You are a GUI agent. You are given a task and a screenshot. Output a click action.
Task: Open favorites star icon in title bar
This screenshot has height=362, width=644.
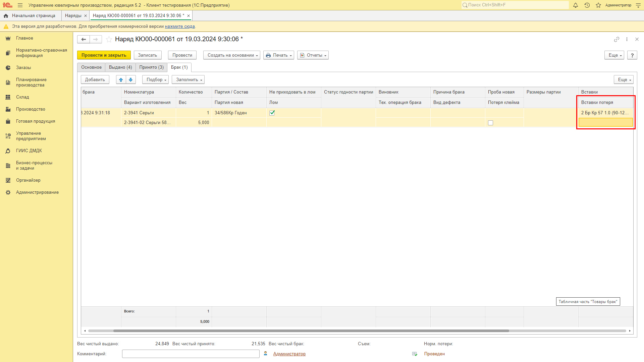[598, 5]
